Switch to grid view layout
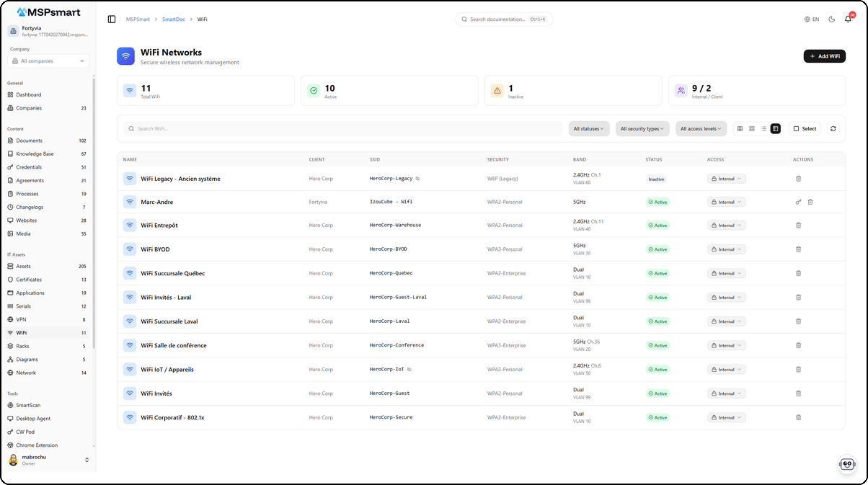 [740, 128]
